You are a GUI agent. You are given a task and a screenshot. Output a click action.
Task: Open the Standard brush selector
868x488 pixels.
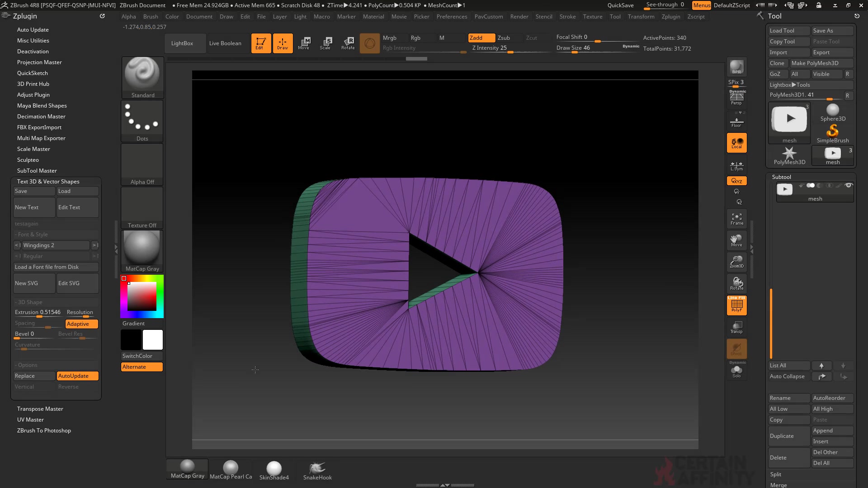click(x=142, y=77)
